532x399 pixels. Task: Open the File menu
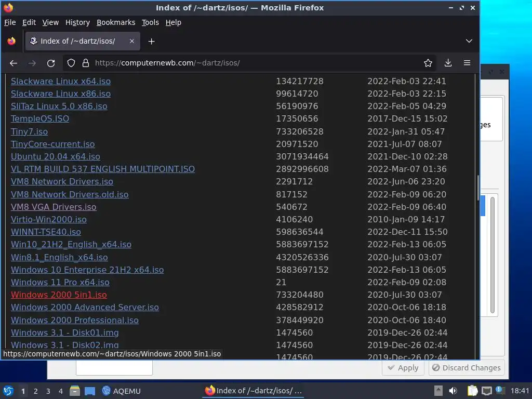tap(10, 22)
